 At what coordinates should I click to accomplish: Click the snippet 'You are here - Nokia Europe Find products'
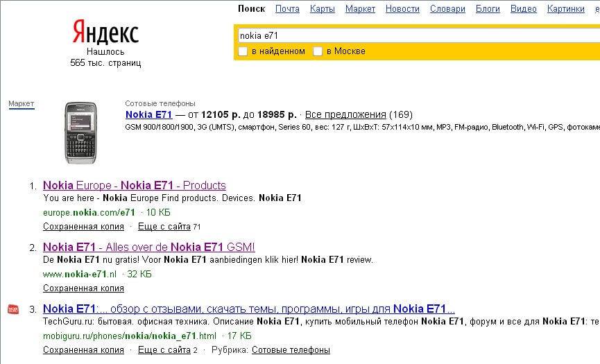tap(172, 198)
